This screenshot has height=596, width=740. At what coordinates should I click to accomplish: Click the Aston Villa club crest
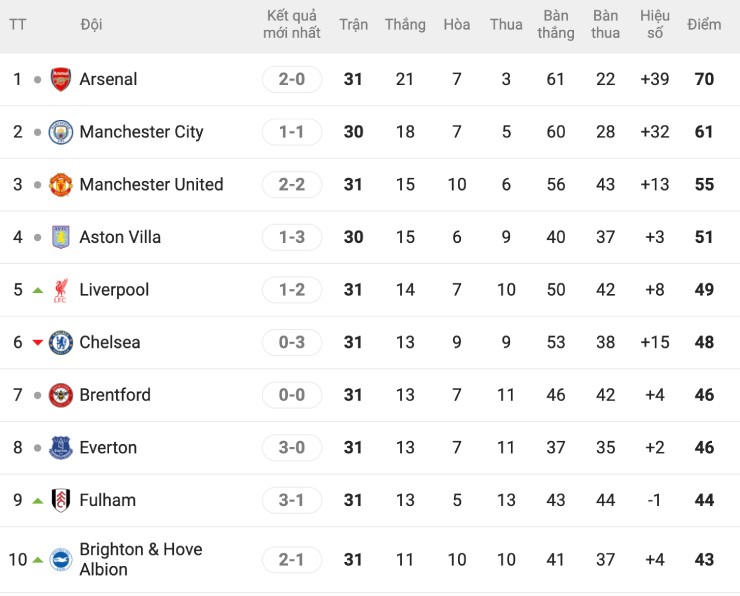(61, 237)
